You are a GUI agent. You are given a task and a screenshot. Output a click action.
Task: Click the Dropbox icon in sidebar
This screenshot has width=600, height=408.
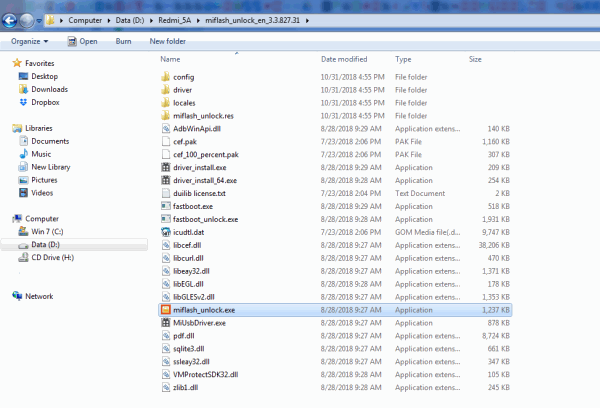(x=23, y=102)
